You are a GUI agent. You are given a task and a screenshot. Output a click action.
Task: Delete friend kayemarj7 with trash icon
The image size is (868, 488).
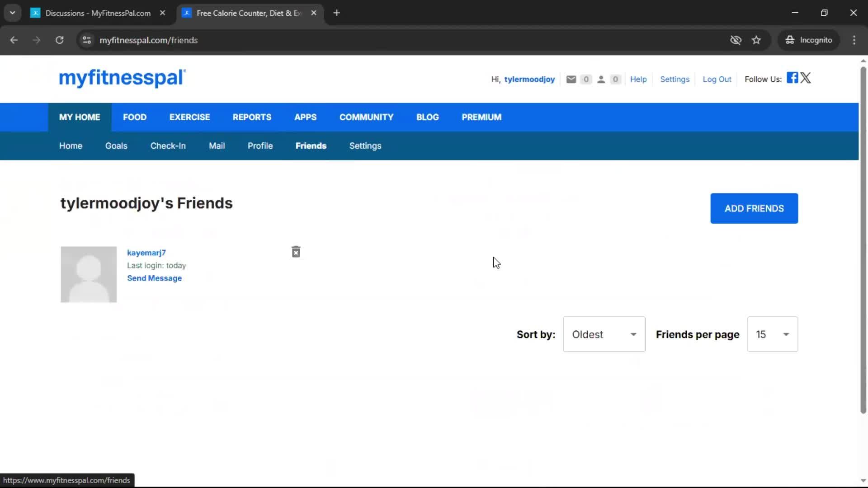click(296, 252)
